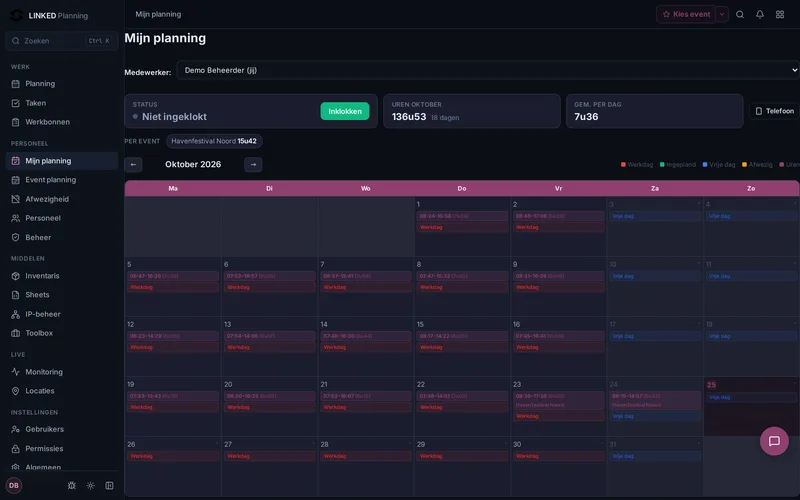The height and width of the screenshot is (500, 800).
Task: Click the orange Afwezig legend swatch
Action: click(x=744, y=164)
